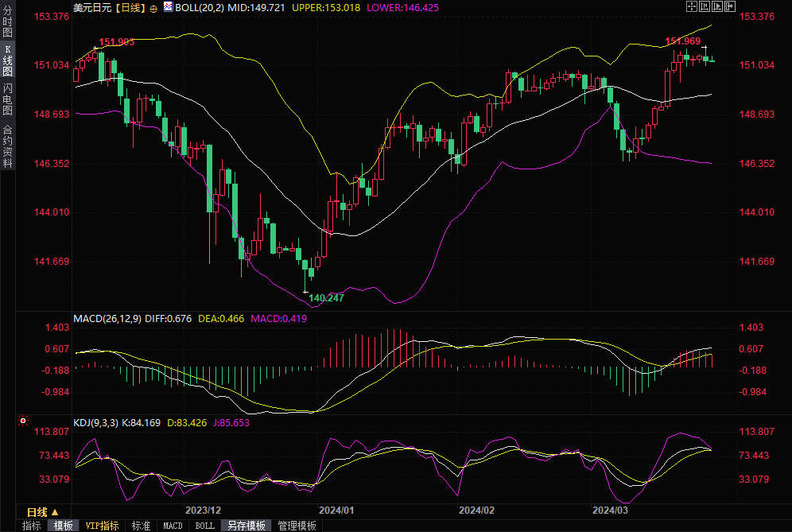
Task: Click the second top-right chart axis icon
Action: tap(704, 6)
